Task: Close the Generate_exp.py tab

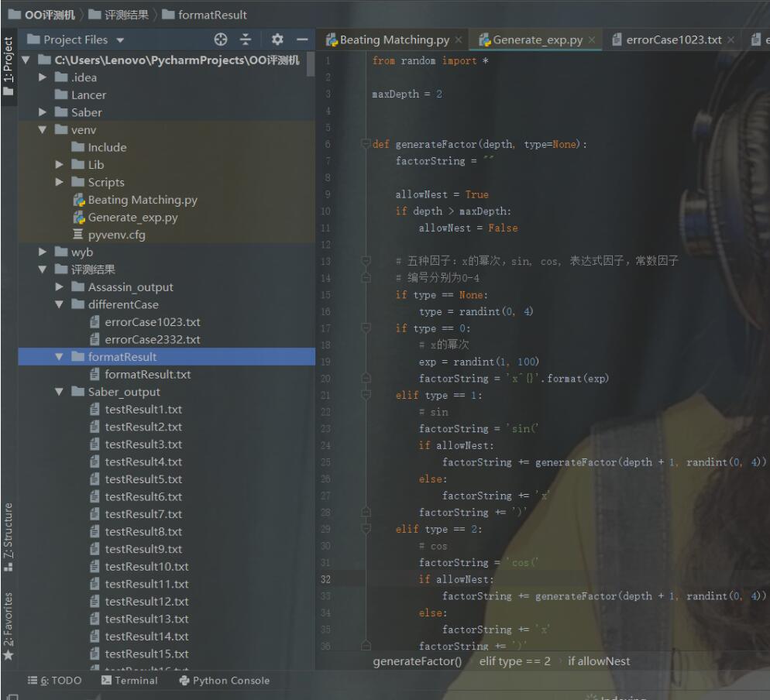Action: coord(592,39)
